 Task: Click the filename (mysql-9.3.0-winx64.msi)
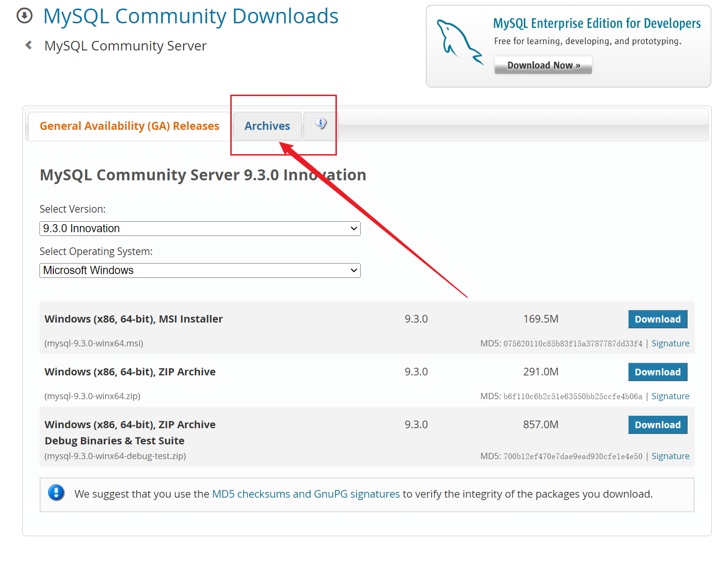[94, 343]
